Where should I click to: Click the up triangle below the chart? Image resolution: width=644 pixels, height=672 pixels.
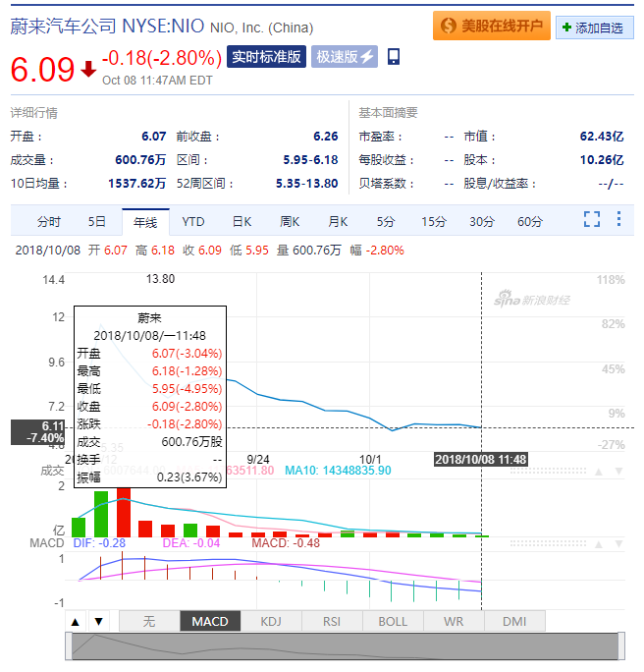point(76,622)
